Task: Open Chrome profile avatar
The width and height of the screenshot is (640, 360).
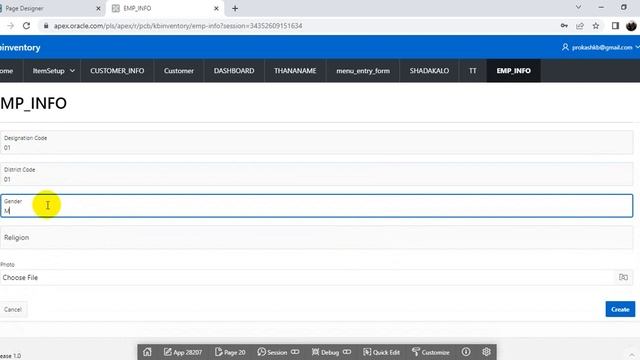Action: (631, 26)
